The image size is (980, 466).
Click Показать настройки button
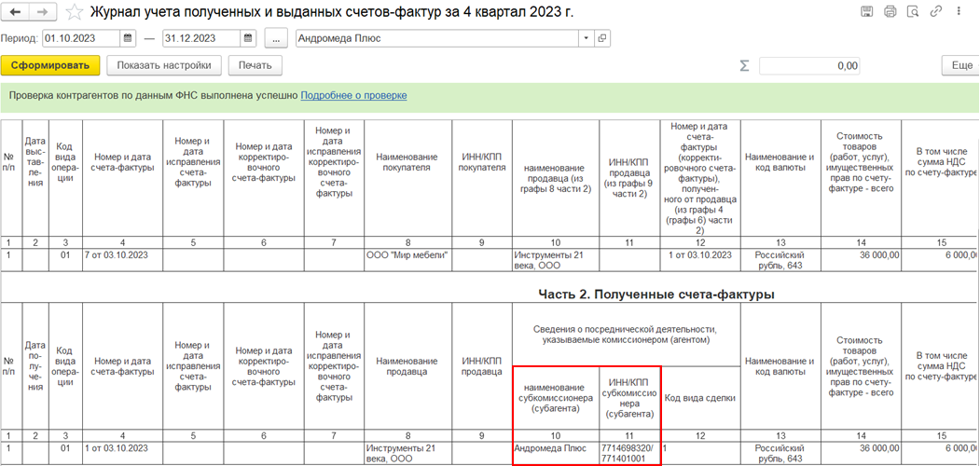[164, 65]
